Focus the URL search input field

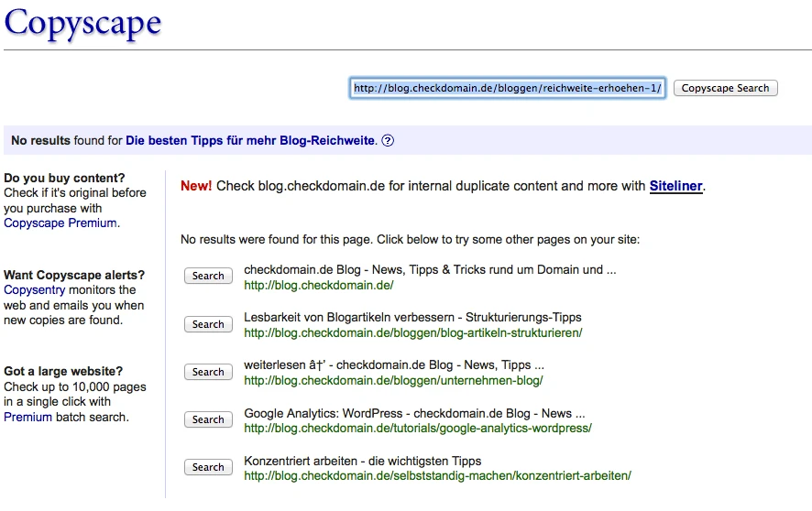(507, 88)
